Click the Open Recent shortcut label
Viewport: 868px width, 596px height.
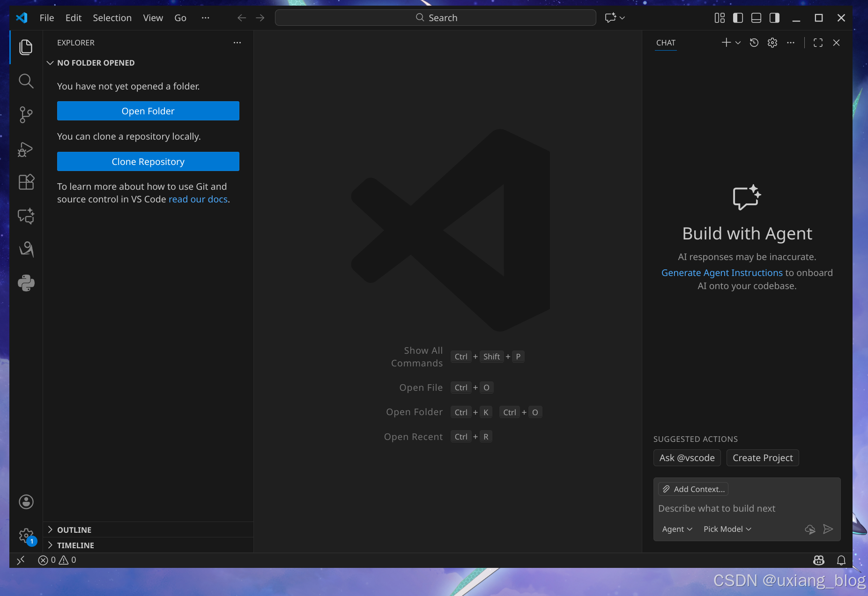(413, 437)
